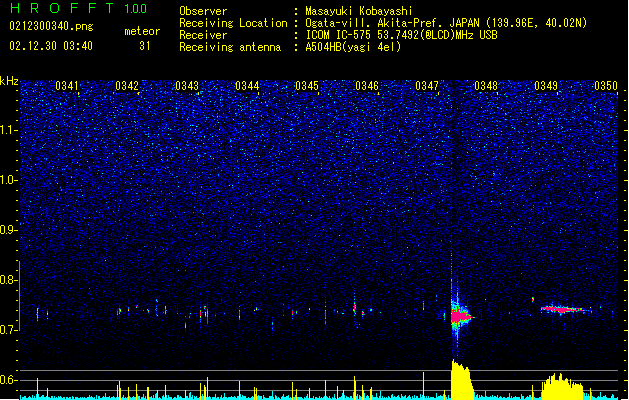Click the 1.1 kHz axis label

pos(9,130)
